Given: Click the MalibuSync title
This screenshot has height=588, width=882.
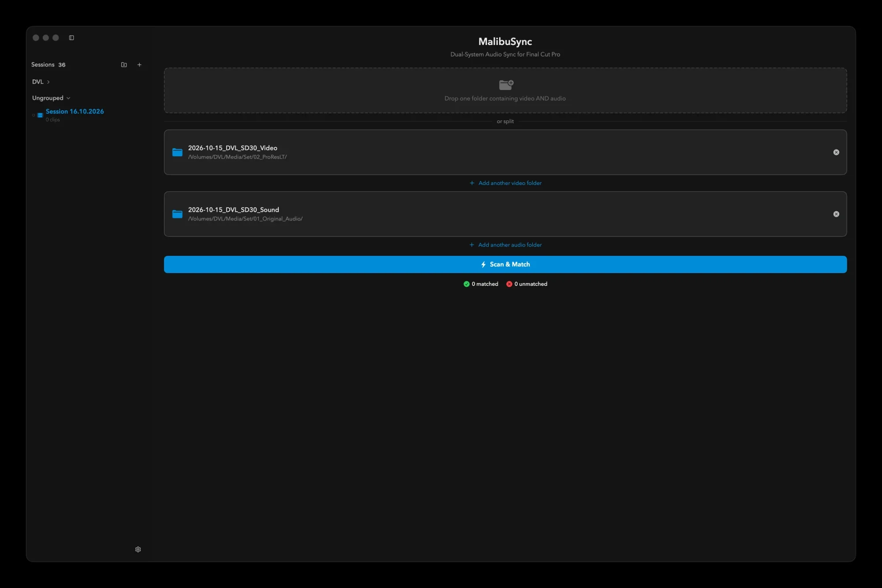Looking at the screenshot, I should point(505,41).
